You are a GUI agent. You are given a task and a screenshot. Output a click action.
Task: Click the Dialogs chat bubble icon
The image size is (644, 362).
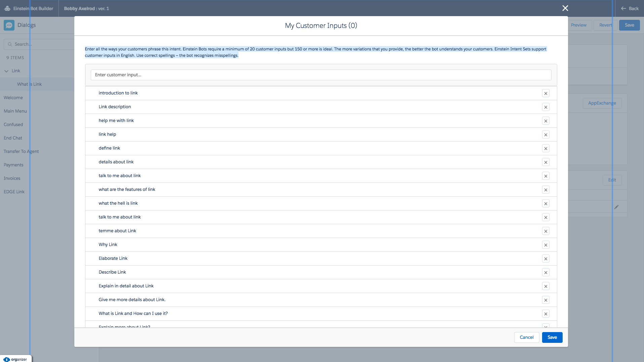[9, 25]
